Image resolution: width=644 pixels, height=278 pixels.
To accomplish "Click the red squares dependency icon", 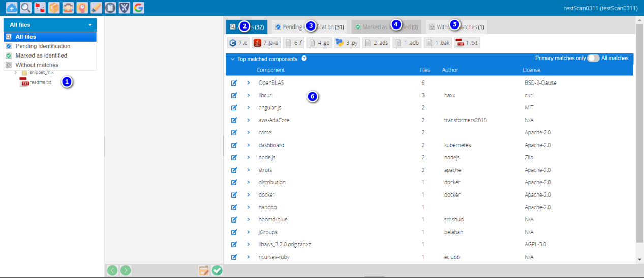I will coord(40,8).
